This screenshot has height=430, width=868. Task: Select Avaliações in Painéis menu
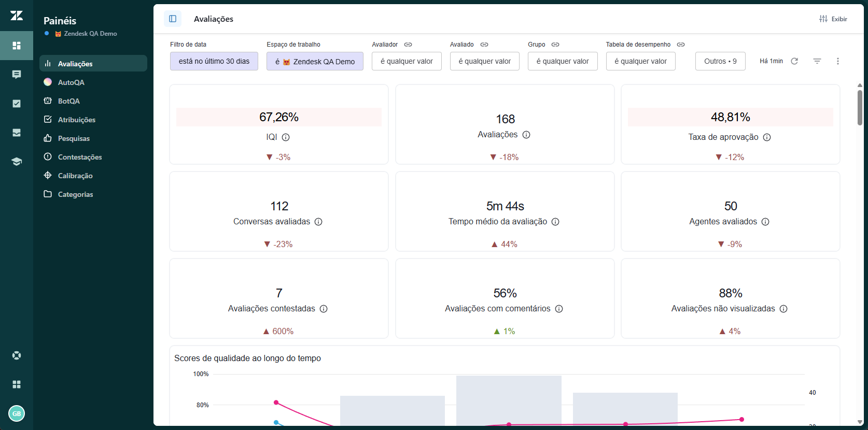coord(93,63)
